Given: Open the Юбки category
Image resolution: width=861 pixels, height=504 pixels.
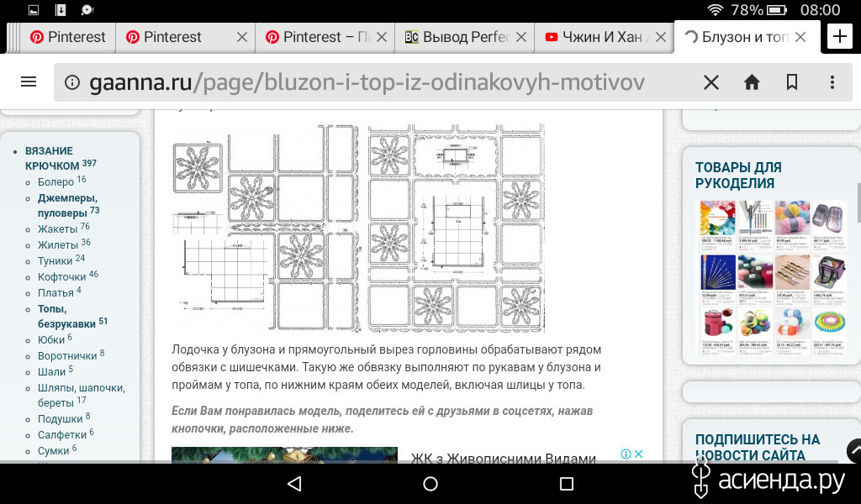Looking at the screenshot, I should [55, 339].
